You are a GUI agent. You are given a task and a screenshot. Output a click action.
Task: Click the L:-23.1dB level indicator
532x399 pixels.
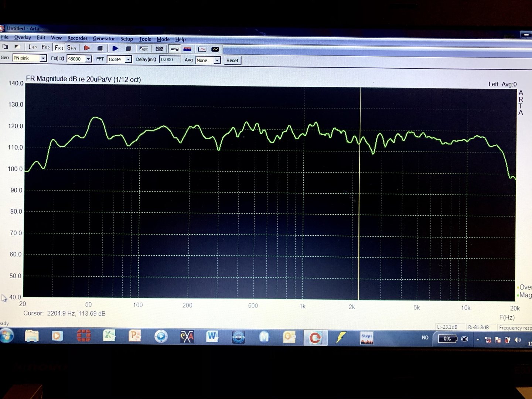coord(447,327)
